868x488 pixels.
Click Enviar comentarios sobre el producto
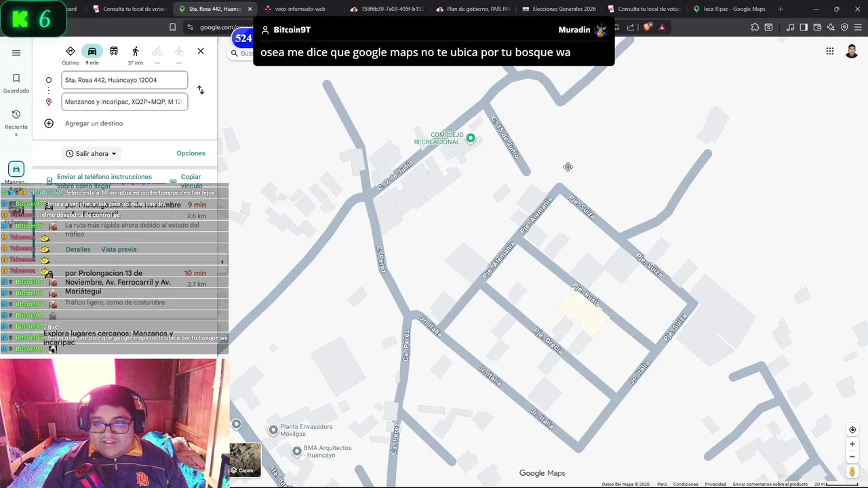click(770, 484)
